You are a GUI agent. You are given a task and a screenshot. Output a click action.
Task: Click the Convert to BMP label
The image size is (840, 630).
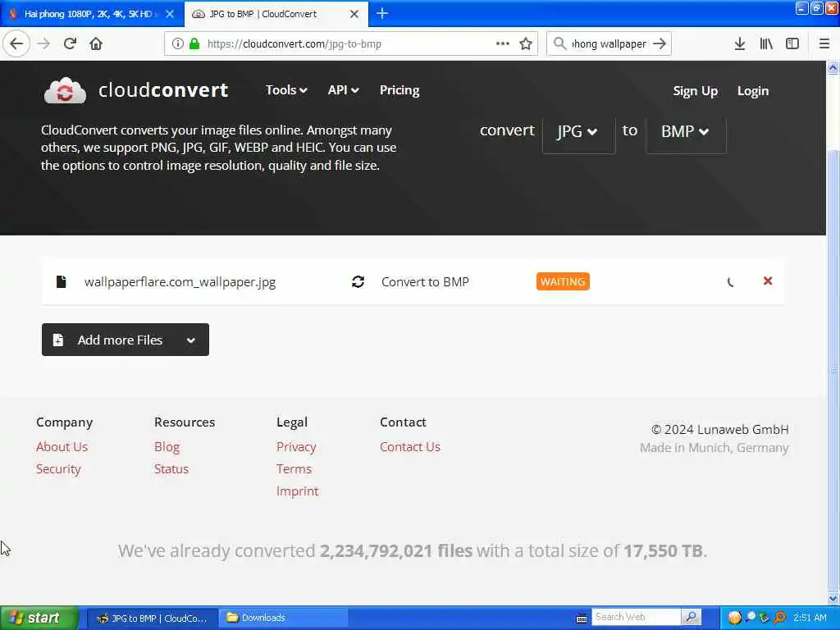pos(425,282)
